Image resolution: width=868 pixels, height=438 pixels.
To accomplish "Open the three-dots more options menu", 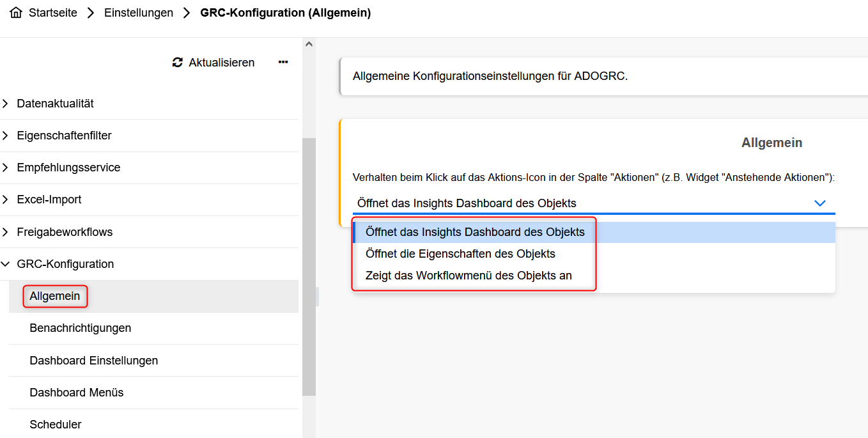I will (x=283, y=63).
